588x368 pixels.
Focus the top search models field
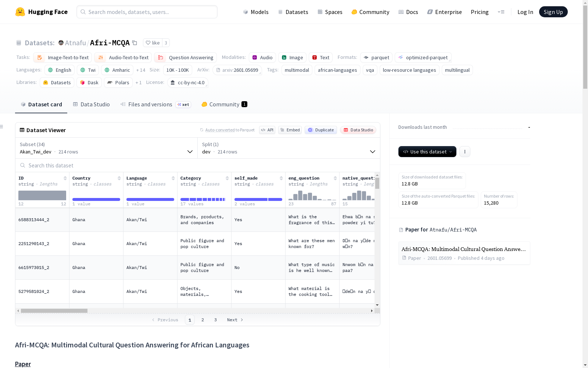[147, 12]
